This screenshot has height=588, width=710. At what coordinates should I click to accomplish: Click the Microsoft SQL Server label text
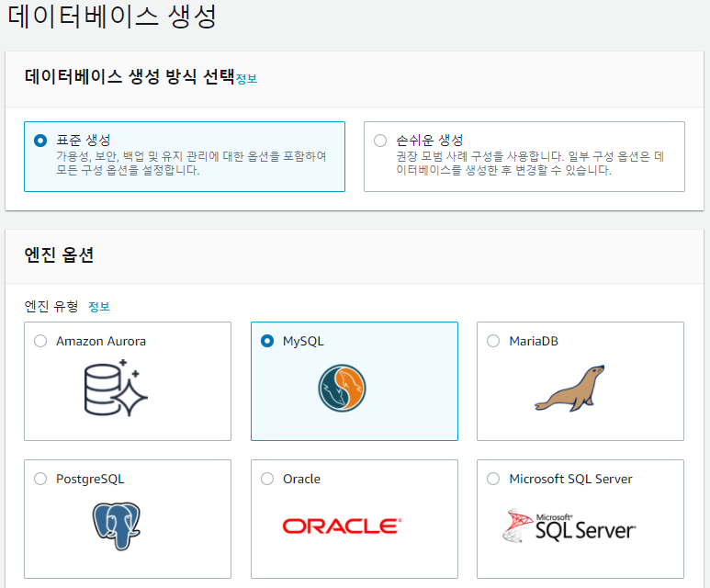coord(570,479)
